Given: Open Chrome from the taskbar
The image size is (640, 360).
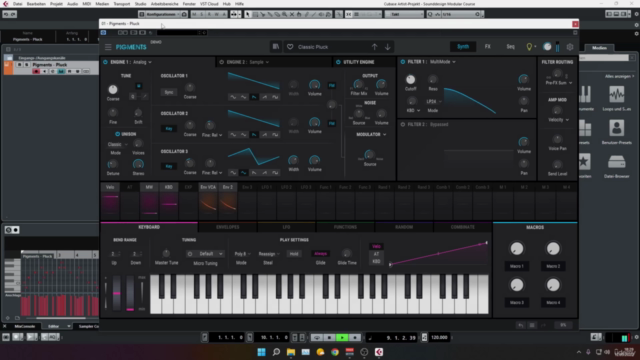Looking at the screenshot, I should pyautogui.click(x=335, y=352).
